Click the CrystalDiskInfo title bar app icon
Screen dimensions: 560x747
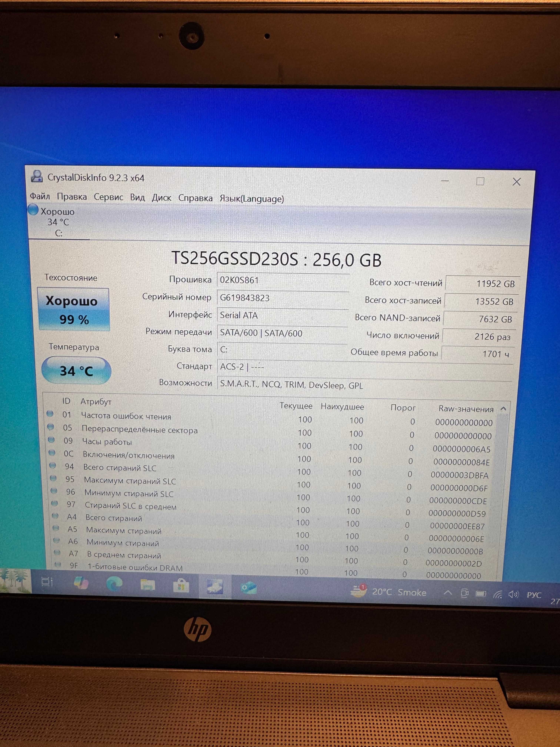click(37, 176)
